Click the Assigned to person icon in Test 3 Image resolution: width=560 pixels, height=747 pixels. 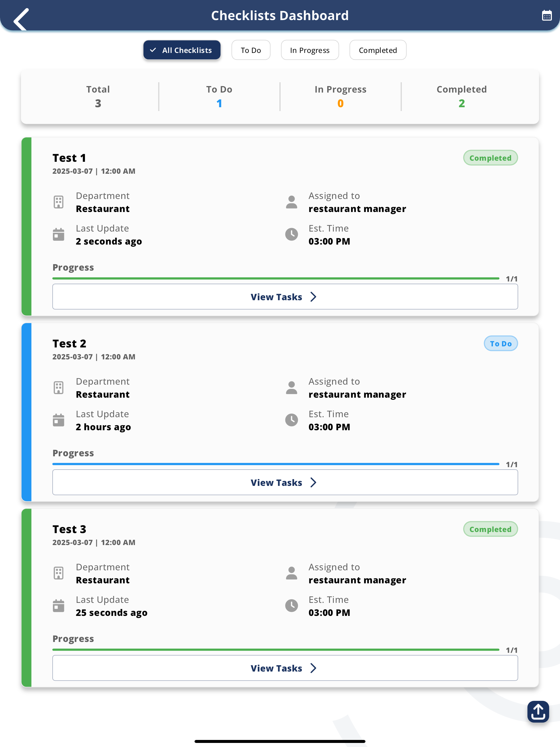292,574
